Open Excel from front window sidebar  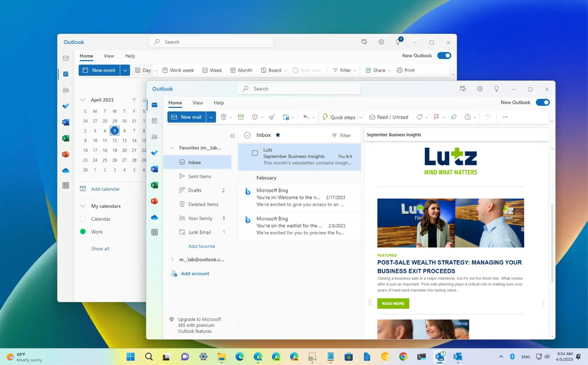coord(155,185)
